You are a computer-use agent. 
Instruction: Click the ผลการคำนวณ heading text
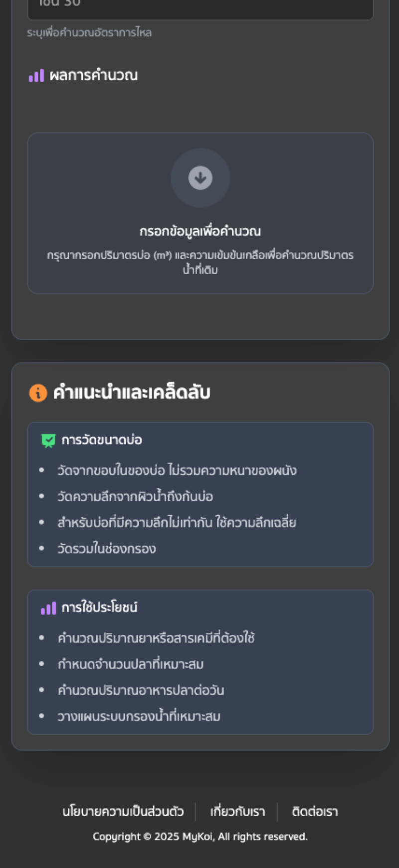point(93,76)
